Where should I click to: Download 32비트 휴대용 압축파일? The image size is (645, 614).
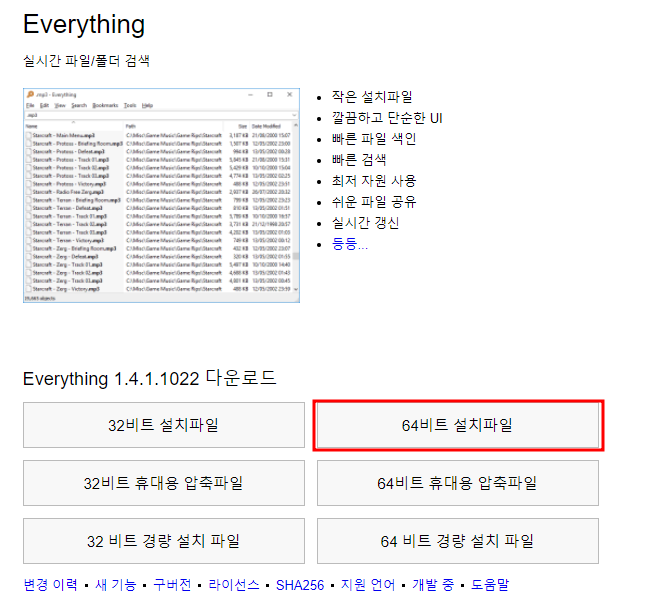[164, 483]
